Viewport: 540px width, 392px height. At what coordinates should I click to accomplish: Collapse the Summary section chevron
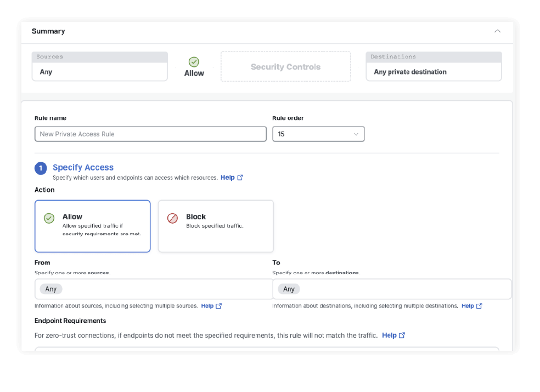(x=497, y=31)
